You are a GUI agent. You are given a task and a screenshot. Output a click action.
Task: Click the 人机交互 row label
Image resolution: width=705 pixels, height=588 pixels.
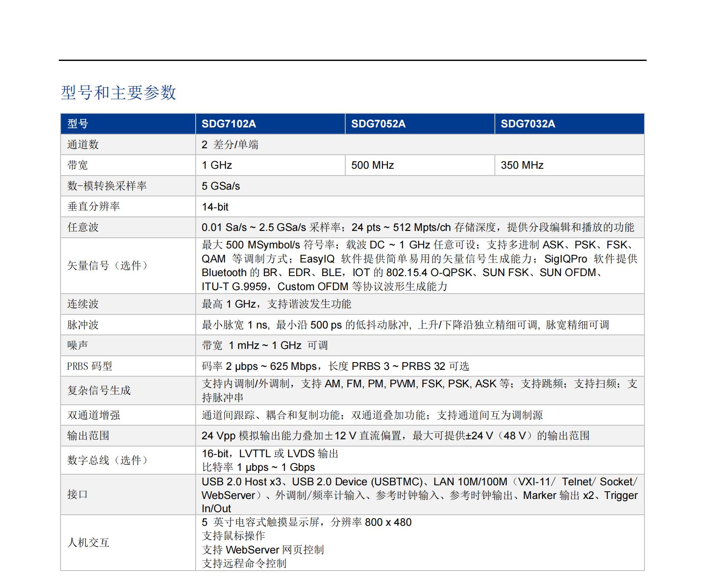88,543
